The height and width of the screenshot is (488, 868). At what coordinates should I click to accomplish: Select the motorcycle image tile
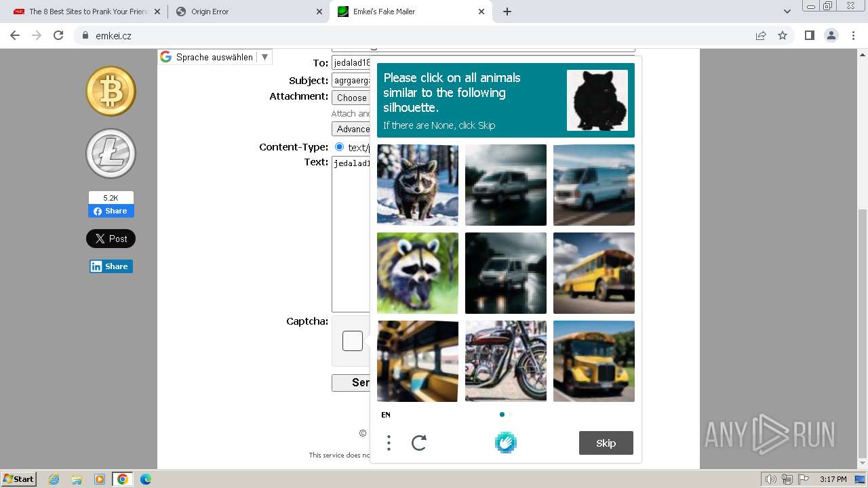pyautogui.click(x=506, y=361)
